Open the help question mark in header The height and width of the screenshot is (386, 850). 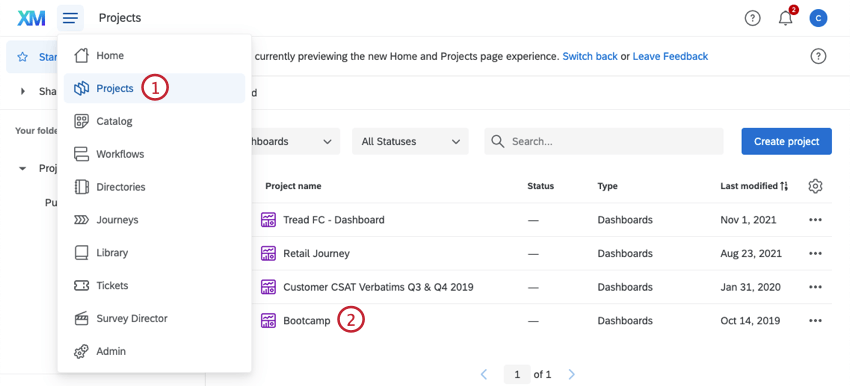click(752, 18)
